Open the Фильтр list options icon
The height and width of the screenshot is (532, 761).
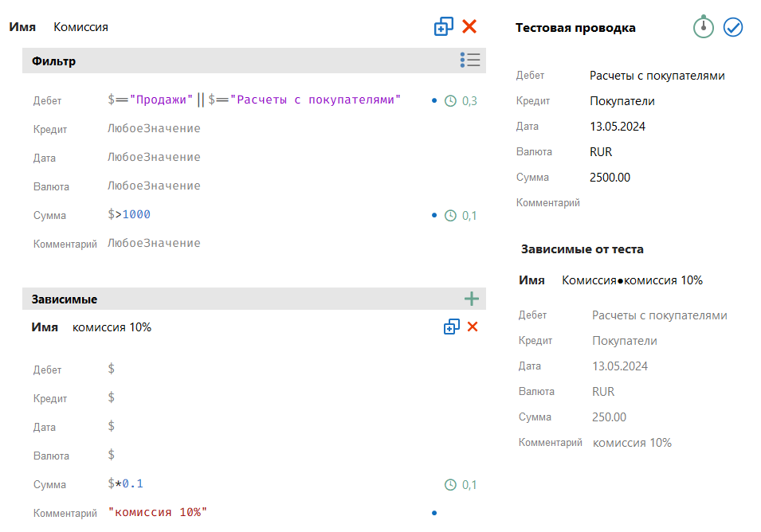[x=470, y=61]
